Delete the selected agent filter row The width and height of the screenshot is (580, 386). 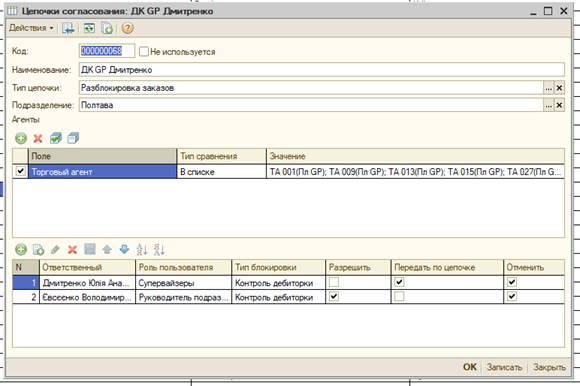coord(38,138)
